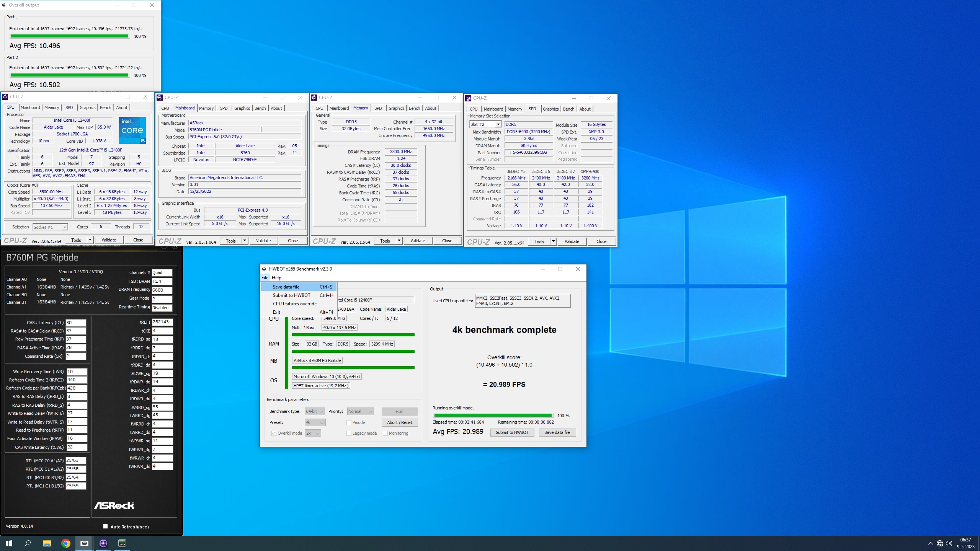The height and width of the screenshot is (551, 980).
Task: Click Overkill output window title icon
Action: (4, 5)
